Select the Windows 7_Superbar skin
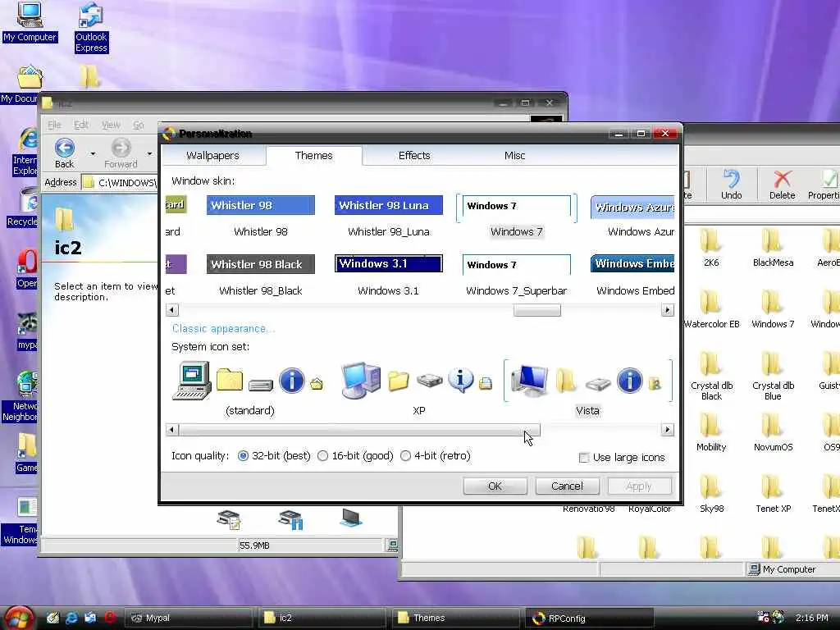 (x=517, y=276)
